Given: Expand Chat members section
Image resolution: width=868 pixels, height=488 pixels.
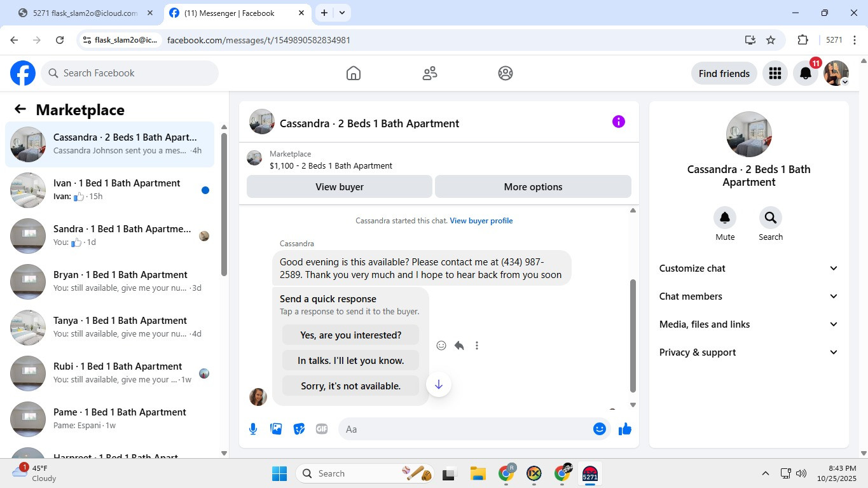Looking at the screenshot, I should click(x=749, y=296).
